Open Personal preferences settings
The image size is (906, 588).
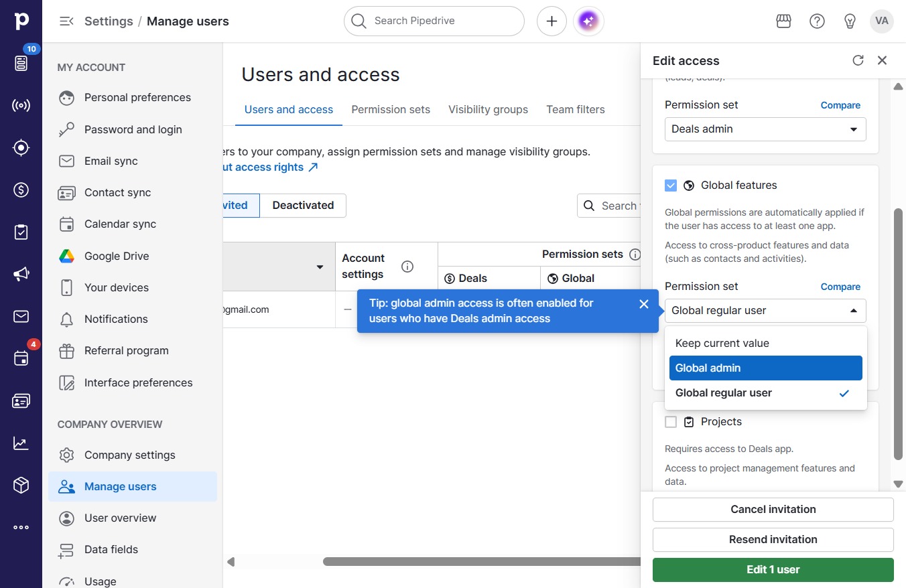coord(133,98)
